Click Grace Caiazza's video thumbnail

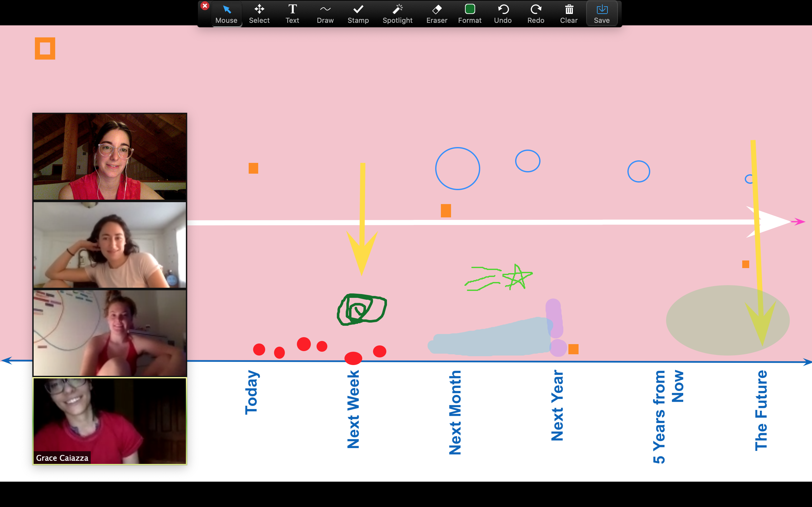[x=110, y=421]
